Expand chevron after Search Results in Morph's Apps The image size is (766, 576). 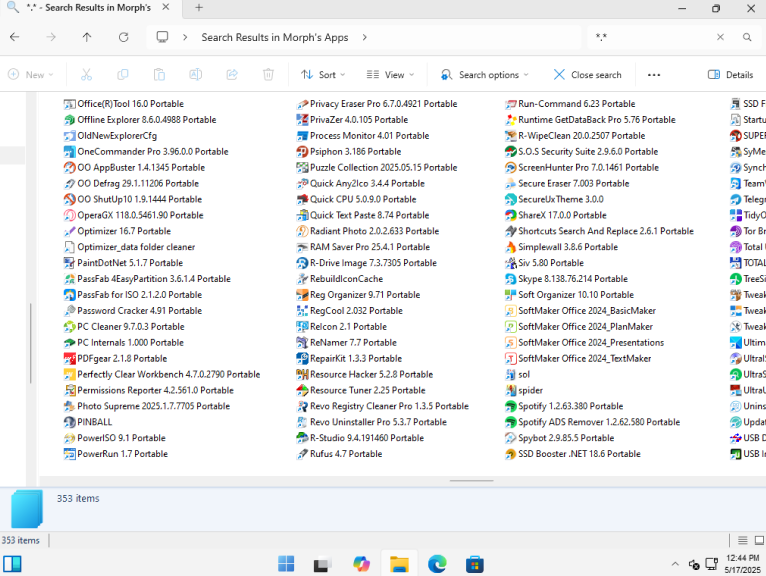(364, 37)
